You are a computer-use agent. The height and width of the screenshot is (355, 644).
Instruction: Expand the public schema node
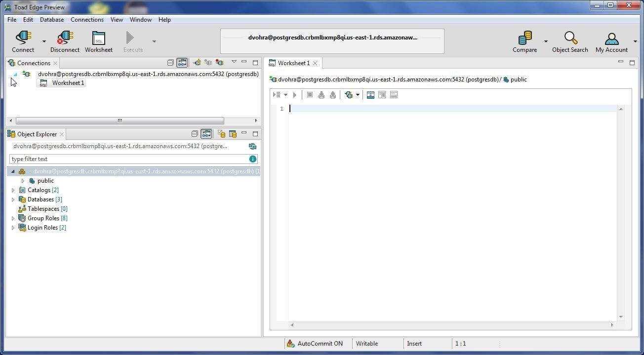tap(23, 181)
